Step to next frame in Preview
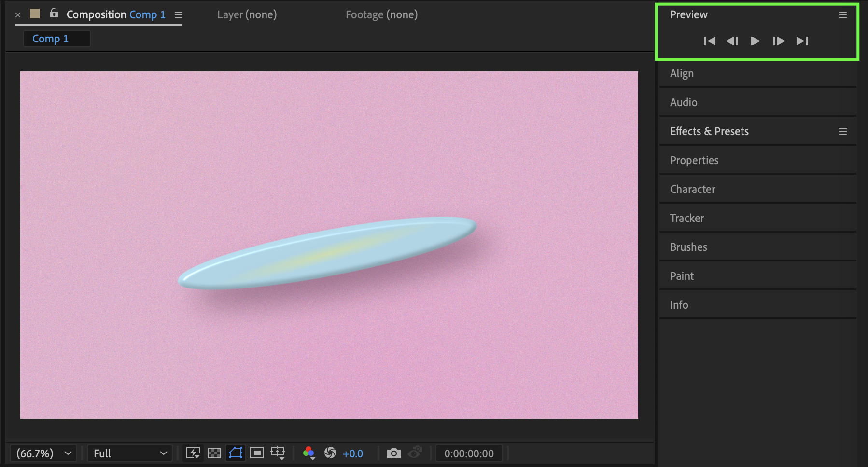The image size is (868, 467). coord(778,41)
